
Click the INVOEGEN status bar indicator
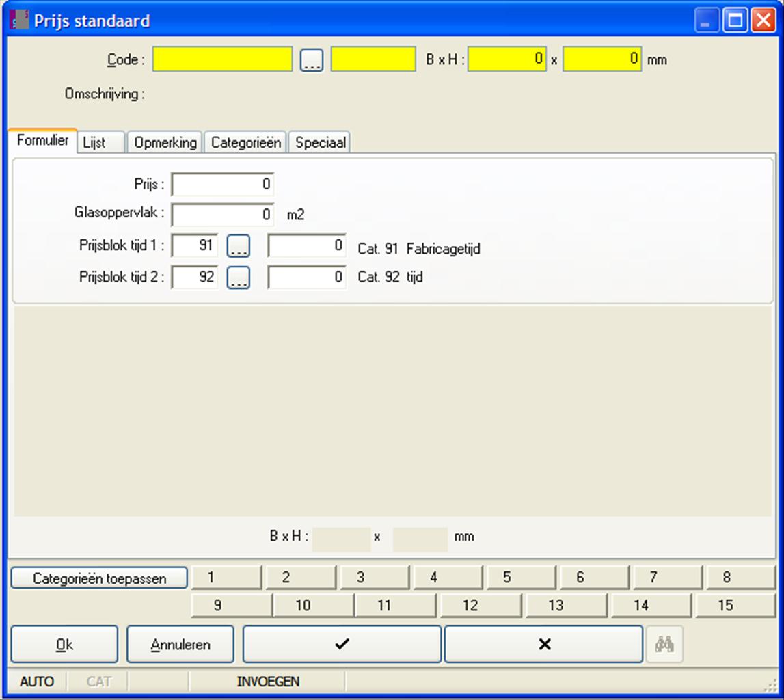(268, 682)
